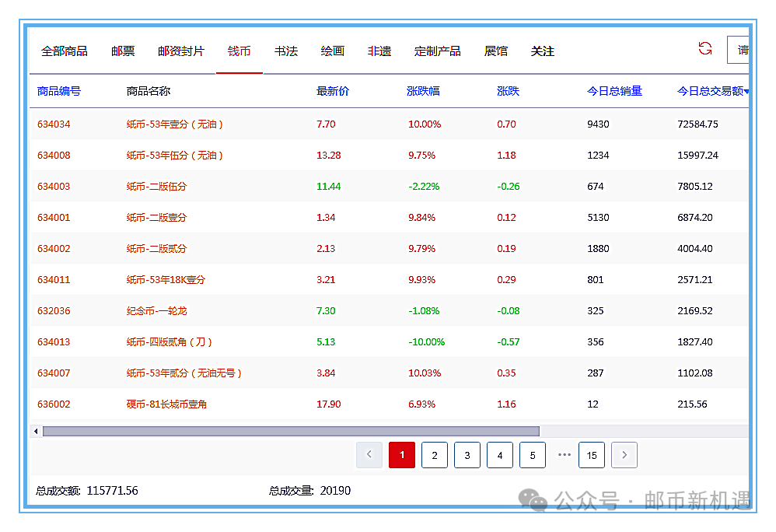Click the search input field at top right
The height and width of the screenshot is (532, 776).
point(739,51)
